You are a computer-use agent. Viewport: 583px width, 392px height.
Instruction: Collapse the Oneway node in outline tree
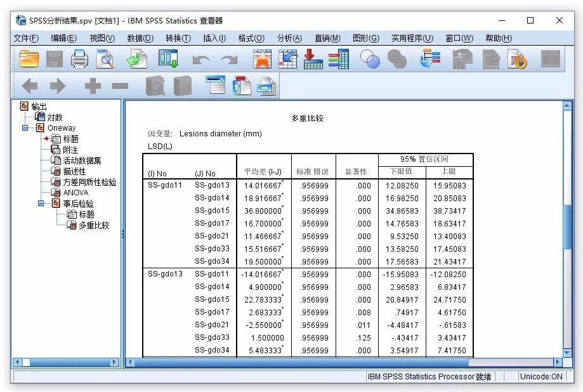[25, 128]
